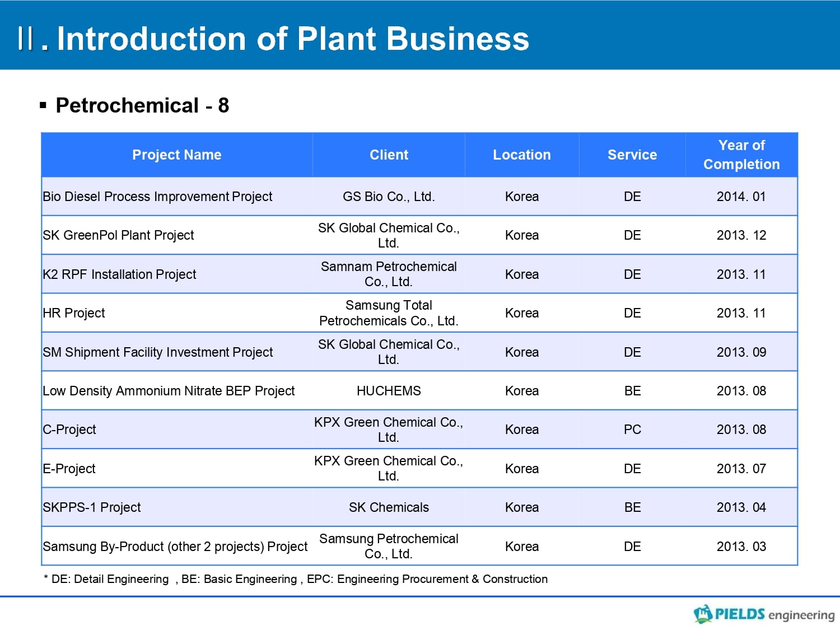Click the BE service cell in HUCHEMS row
This screenshot has height=630, width=840.
(632, 391)
